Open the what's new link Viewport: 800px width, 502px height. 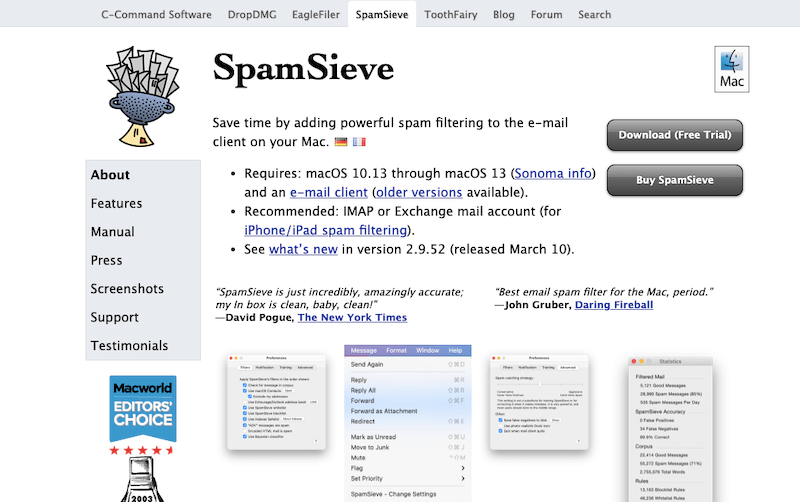pos(303,249)
